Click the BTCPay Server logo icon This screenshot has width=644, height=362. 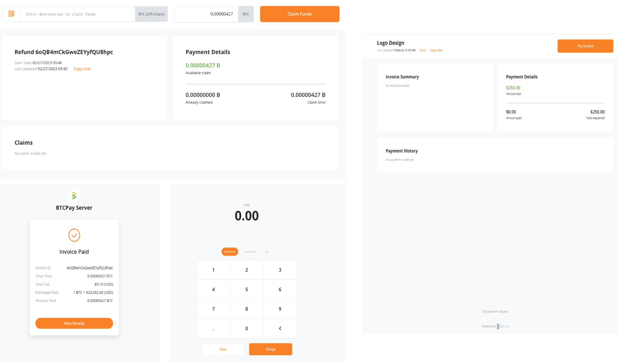pos(74,195)
